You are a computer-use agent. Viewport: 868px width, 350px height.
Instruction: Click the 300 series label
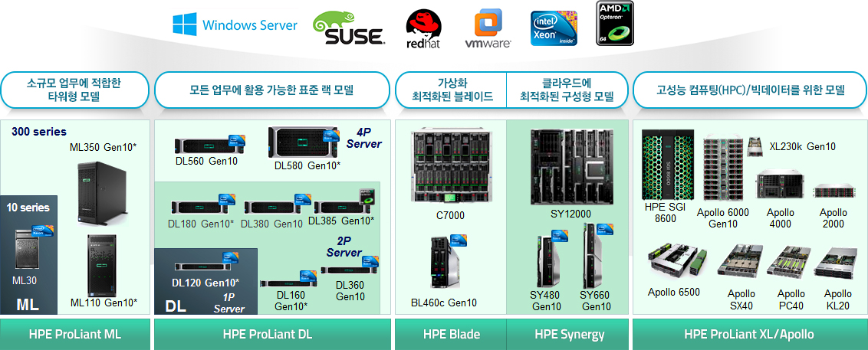click(x=39, y=132)
